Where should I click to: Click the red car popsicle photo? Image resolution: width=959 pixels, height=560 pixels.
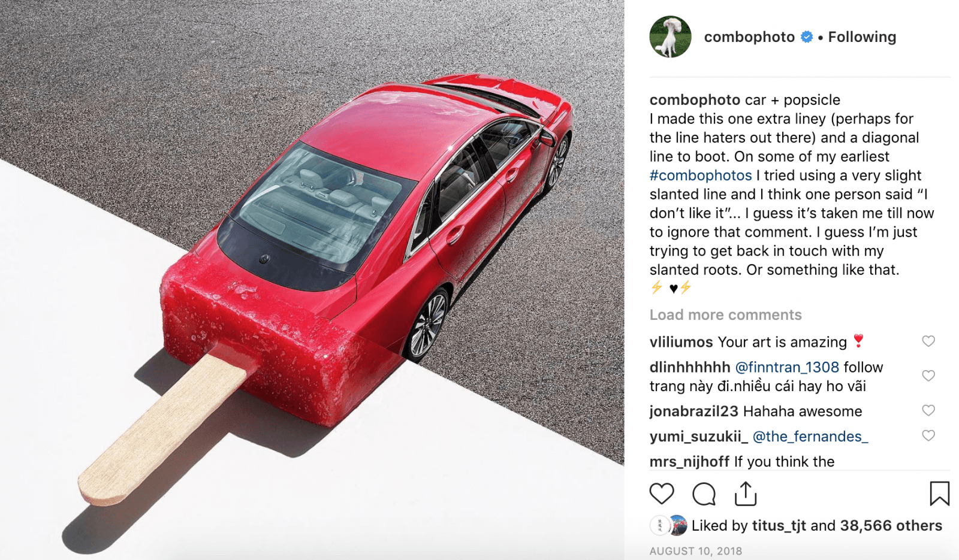312,280
